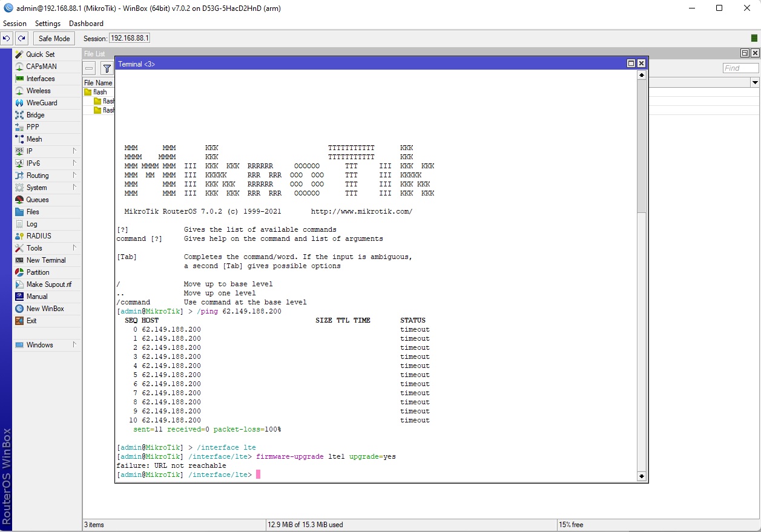Open the Session menu
This screenshot has width=761, height=532.
pyautogui.click(x=15, y=24)
